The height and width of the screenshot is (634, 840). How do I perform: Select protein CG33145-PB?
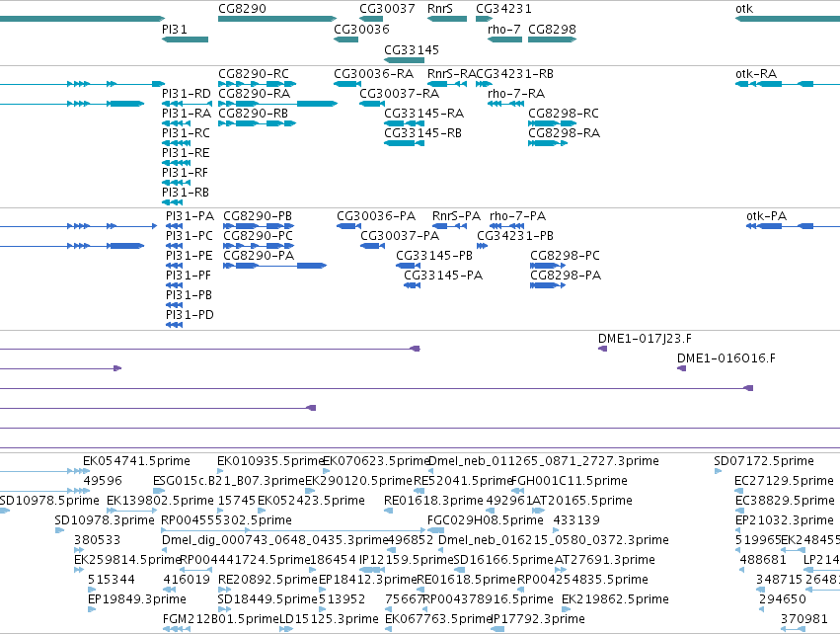(x=409, y=266)
